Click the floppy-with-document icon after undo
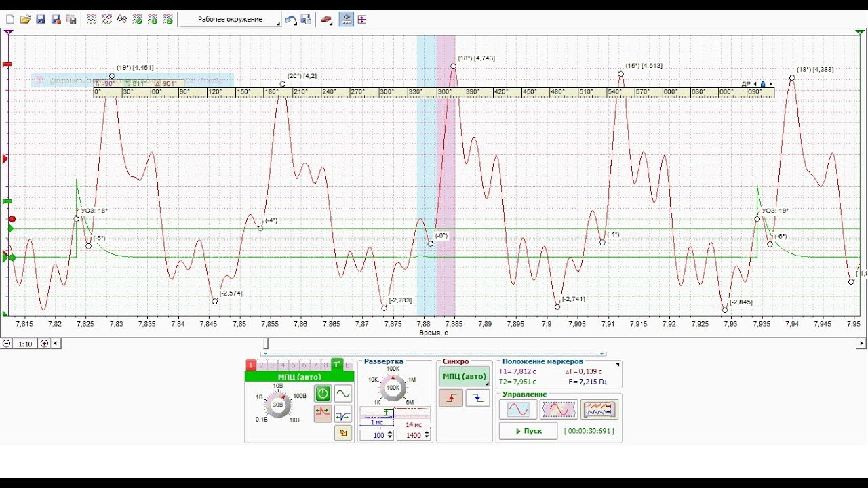This screenshot has width=868, height=488. [x=306, y=20]
